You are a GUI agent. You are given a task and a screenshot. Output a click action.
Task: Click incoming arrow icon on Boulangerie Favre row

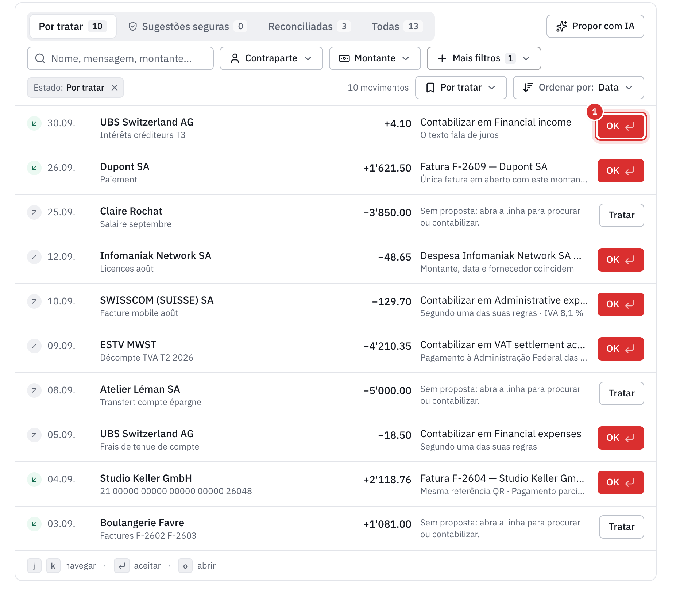[34, 524]
